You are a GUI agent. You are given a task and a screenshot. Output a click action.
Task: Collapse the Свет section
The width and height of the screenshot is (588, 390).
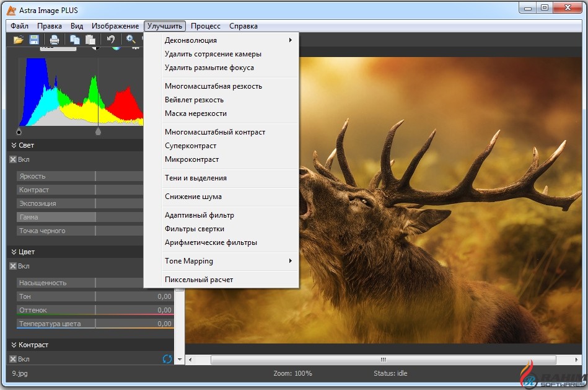14,145
